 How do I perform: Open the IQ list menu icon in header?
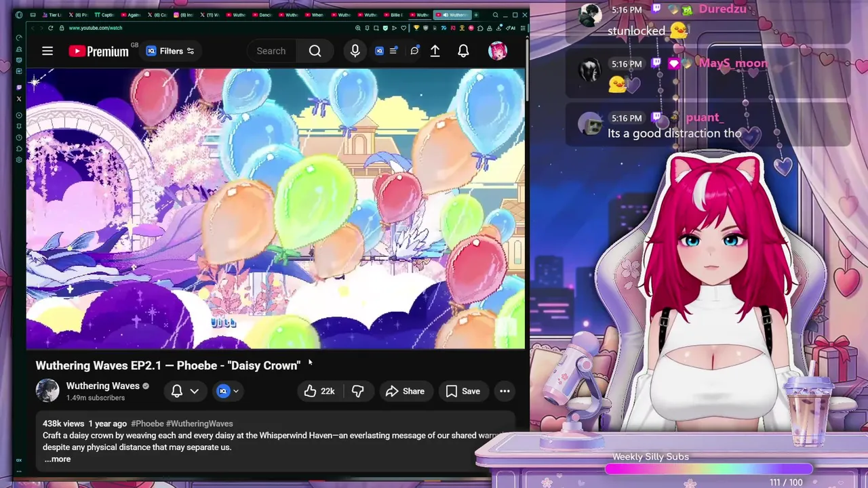(x=393, y=51)
